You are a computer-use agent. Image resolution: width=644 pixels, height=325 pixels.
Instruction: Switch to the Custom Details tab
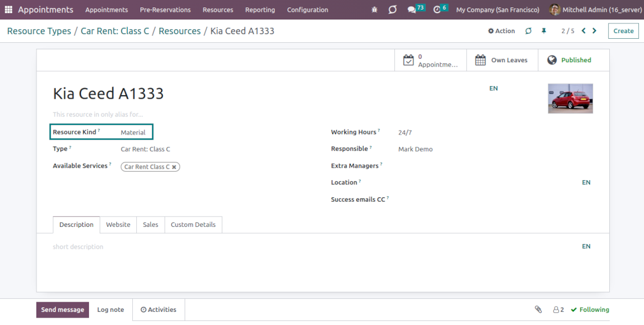click(193, 225)
